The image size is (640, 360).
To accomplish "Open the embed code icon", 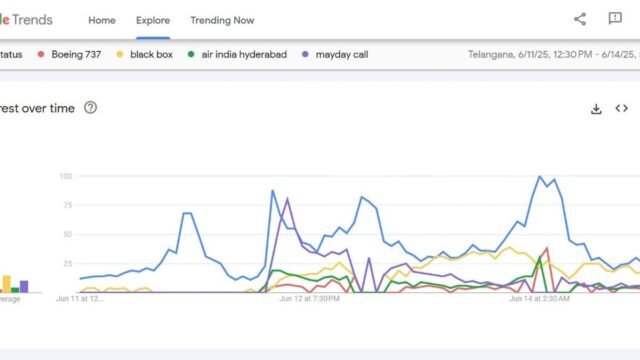I will [621, 109].
